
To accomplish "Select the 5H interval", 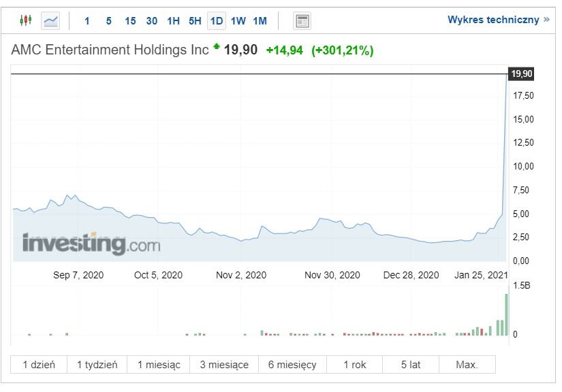I will (x=195, y=21).
